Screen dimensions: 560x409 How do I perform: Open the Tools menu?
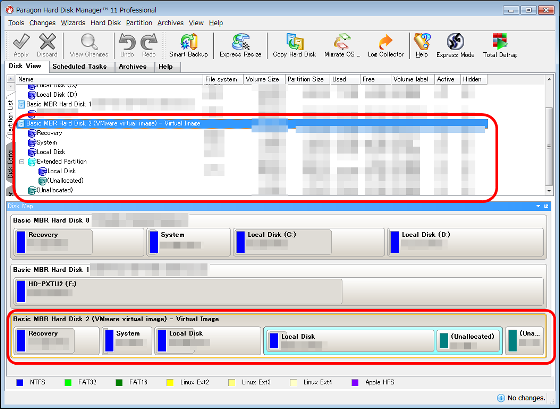tap(16, 23)
